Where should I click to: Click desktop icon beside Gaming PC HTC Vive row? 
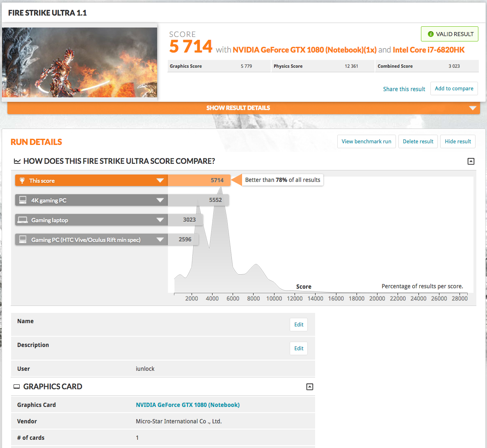coord(23,239)
